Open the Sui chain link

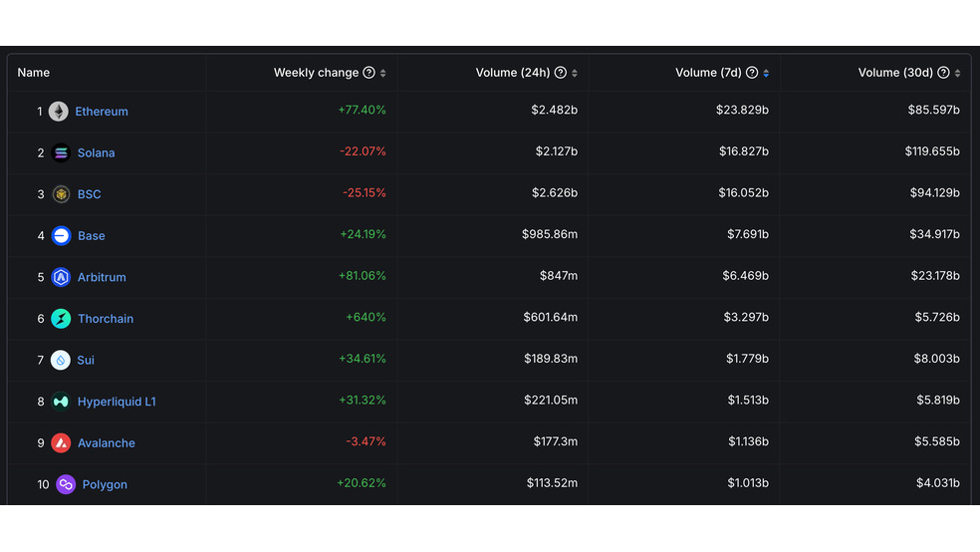coord(86,360)
